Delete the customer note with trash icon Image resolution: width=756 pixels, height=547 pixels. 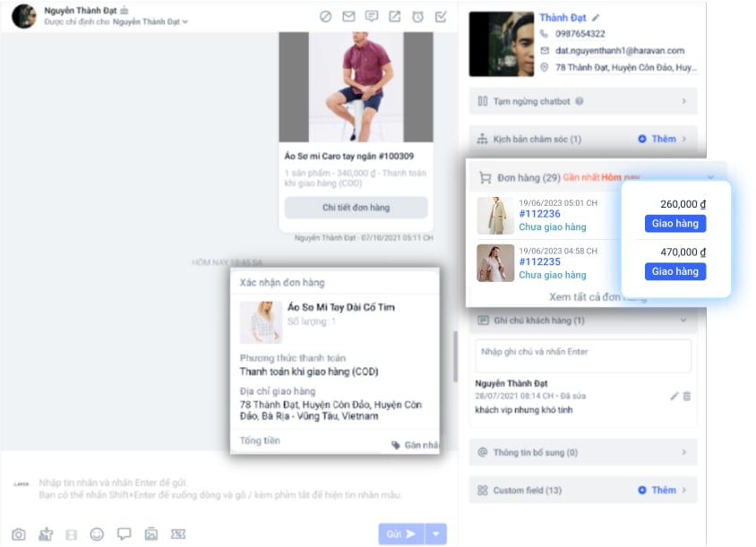[687, 396]
